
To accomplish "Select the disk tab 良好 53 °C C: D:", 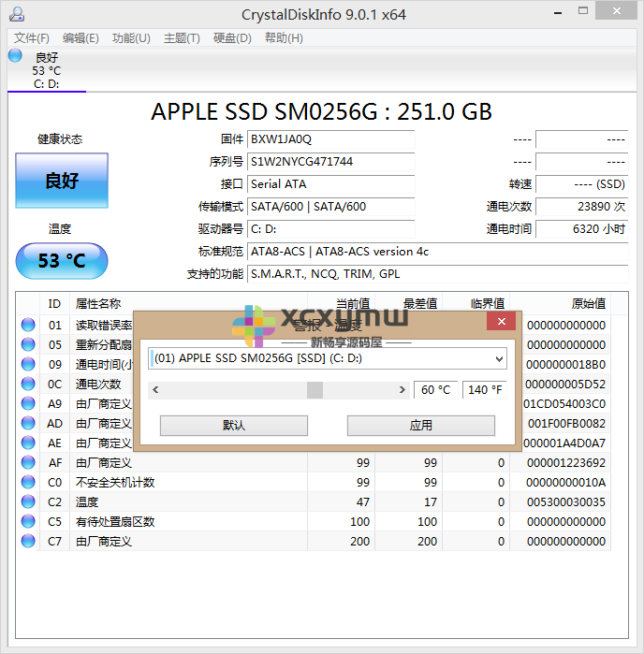I will [x=47, y=70].
